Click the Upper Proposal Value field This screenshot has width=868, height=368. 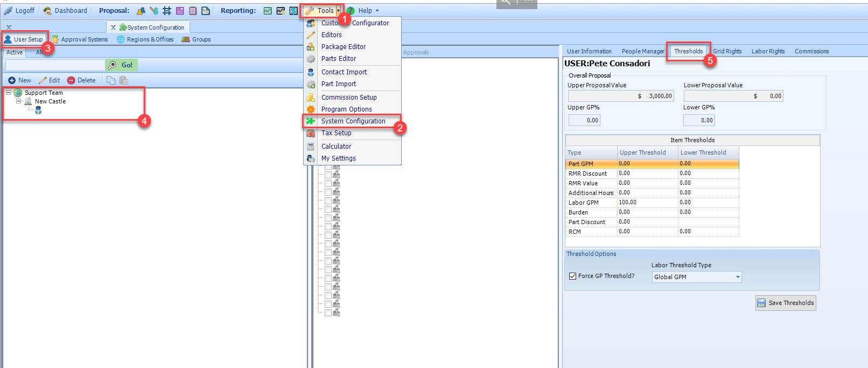pos(621,96)
